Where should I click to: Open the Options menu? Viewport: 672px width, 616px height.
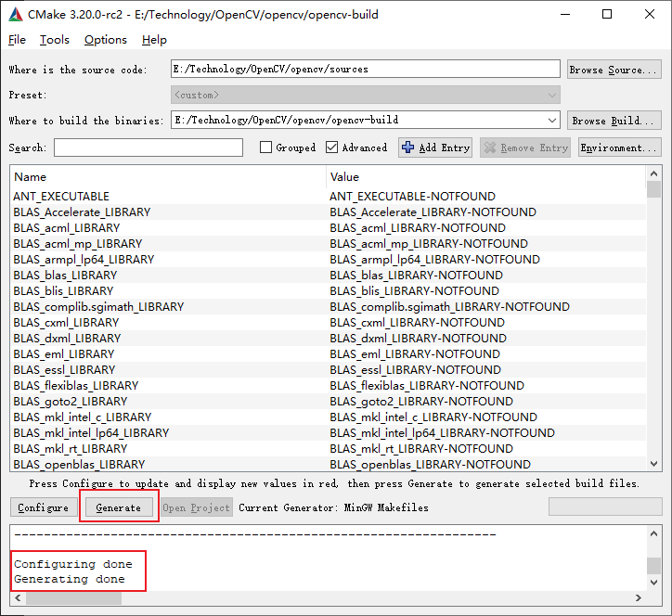click(106, 40)
